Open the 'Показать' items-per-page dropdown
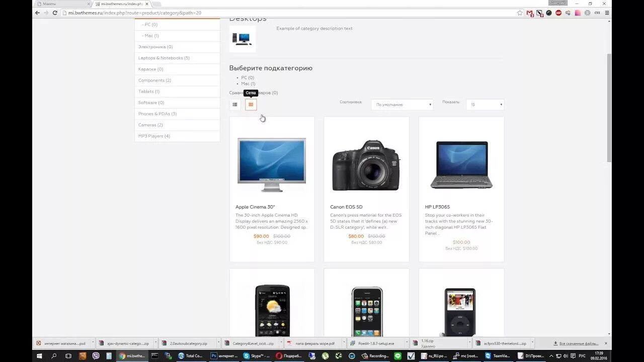The height and width of the screenshot is (362, 644). (485, 105)
